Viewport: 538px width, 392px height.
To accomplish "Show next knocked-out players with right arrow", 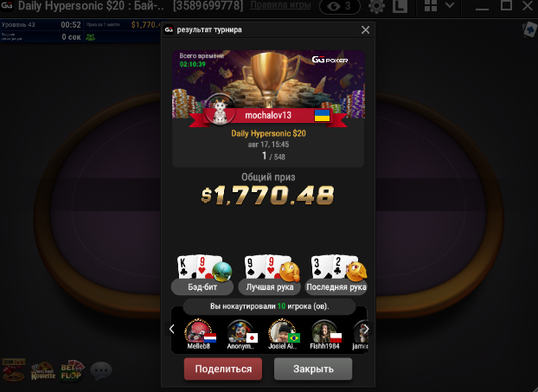I will 366,329.
